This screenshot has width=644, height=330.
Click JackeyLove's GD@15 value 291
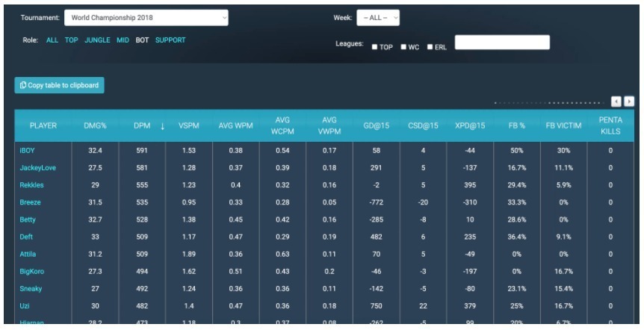pos(377,168)
